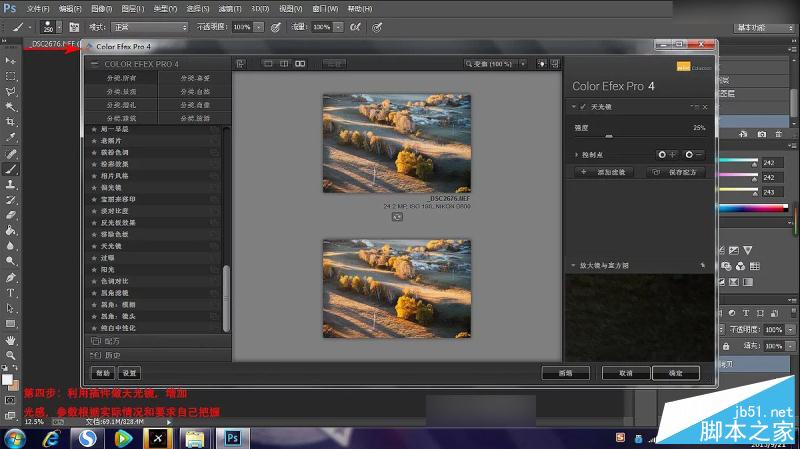Collapse the 放大镜与直方图 loupe section
The image size is (800, 449).
point(573,265)
